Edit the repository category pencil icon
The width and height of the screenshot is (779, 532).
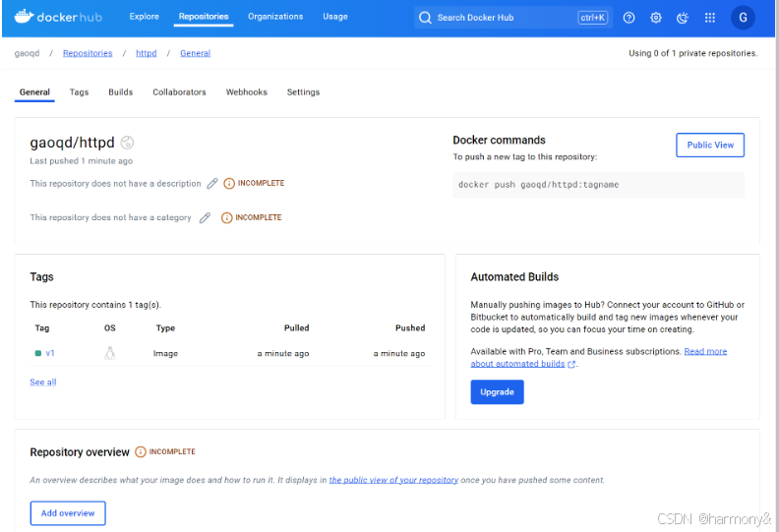click(205, 217)
